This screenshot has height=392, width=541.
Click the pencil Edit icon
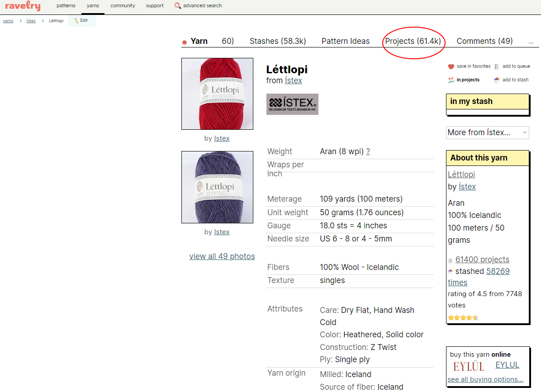(x=76, y=21)
